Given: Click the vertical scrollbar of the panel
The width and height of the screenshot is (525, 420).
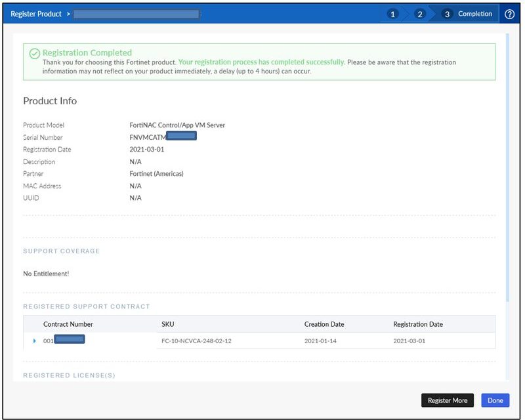Looking at the screenshot, I should 507,167.
